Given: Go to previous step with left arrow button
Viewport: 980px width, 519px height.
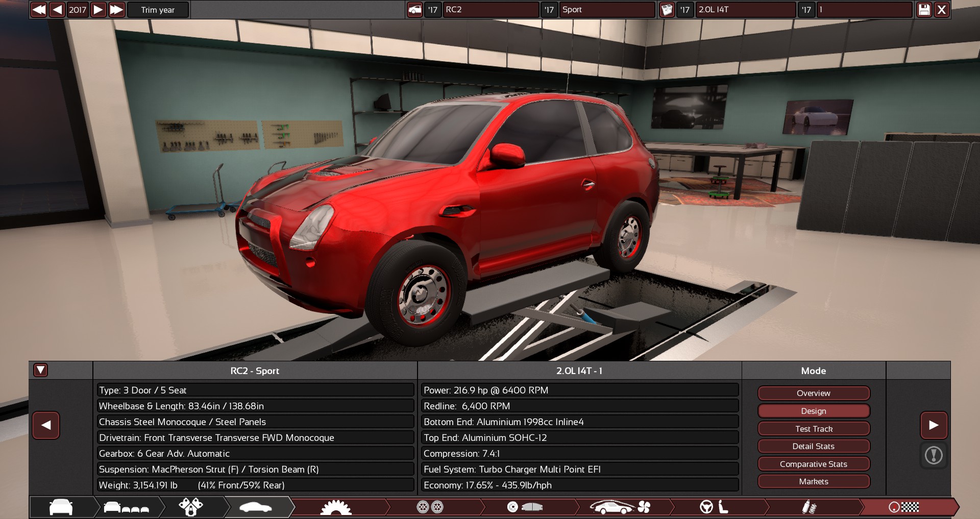Looking at the screenshot, I should pos(46,425).
